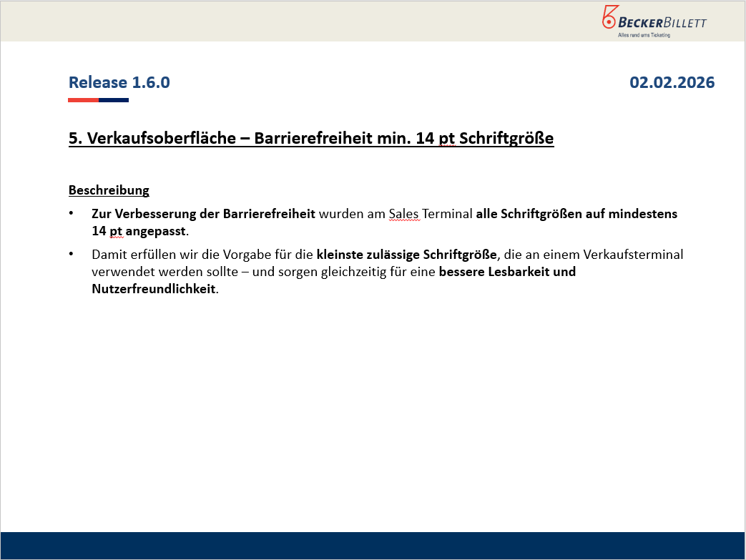Click the bold text 'Zur Verbesserung der Barrierefreiheit'
The height and width of the screenshot is (560, 746).
point(203,214)
